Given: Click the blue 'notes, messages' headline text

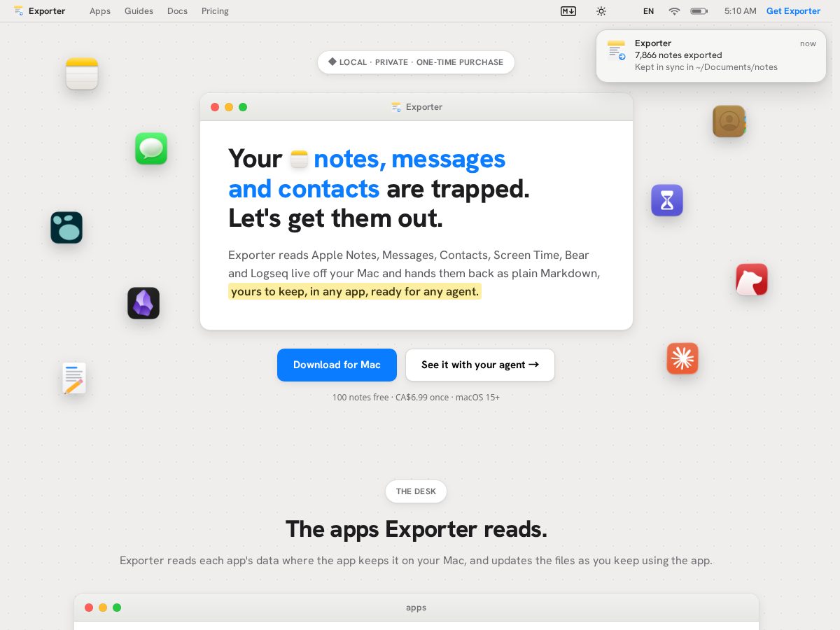Looking at the screenshot, I should [409, 159].
